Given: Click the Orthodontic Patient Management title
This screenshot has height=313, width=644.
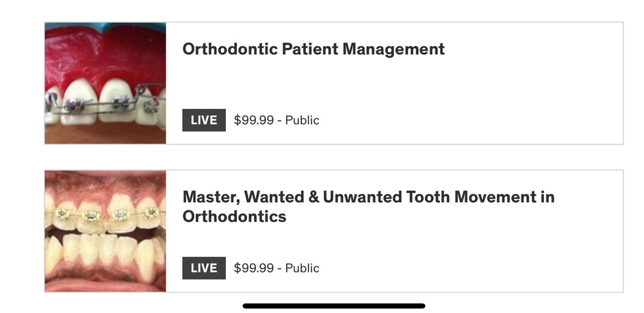Looking at the screenshot, I should pos(313,49).
